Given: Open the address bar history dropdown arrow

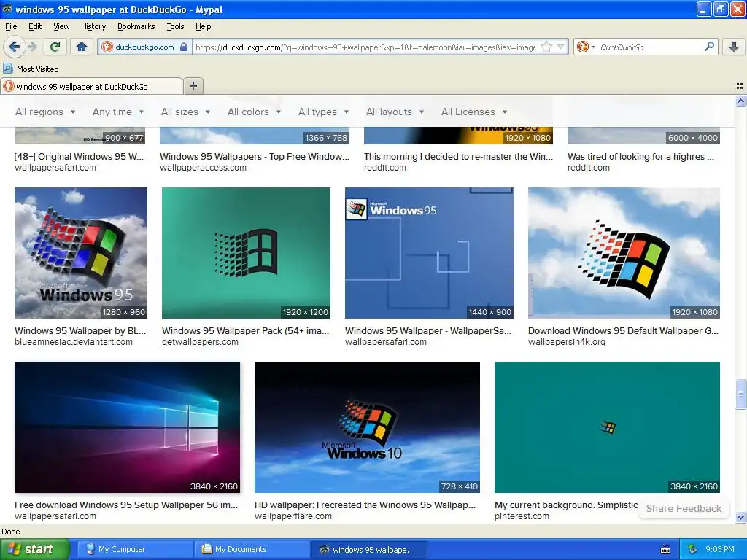Looking at the screenshot, I should 561,47.
